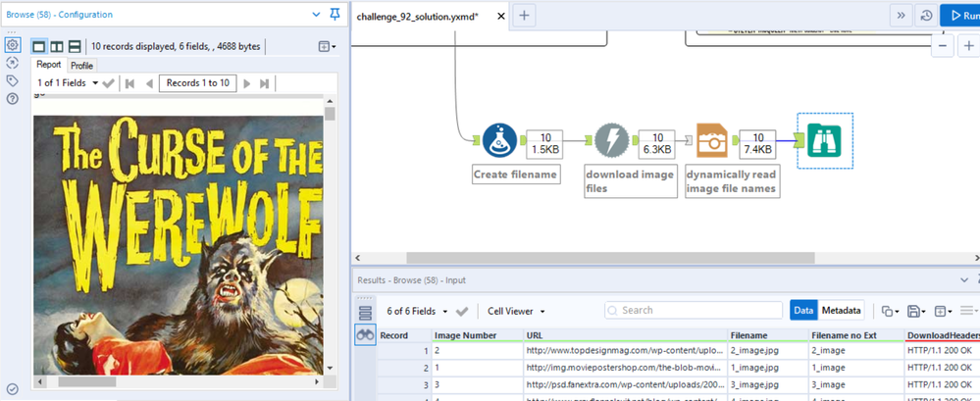Zoom in canvas with plus button
The image size is (980, 401).
click(x=969, y=46)
